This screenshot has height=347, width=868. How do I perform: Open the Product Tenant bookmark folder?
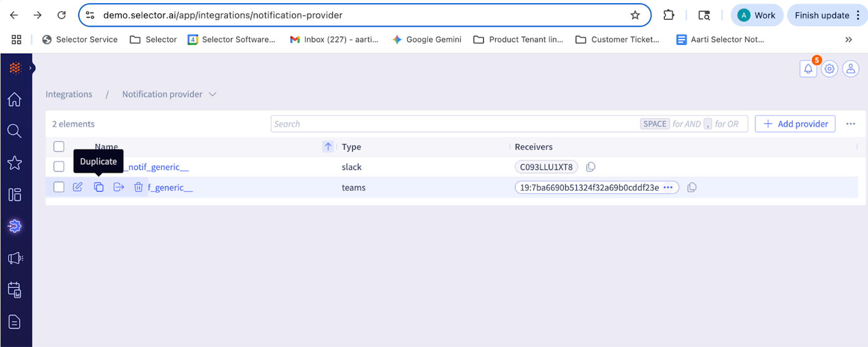[x=518, y=39]
